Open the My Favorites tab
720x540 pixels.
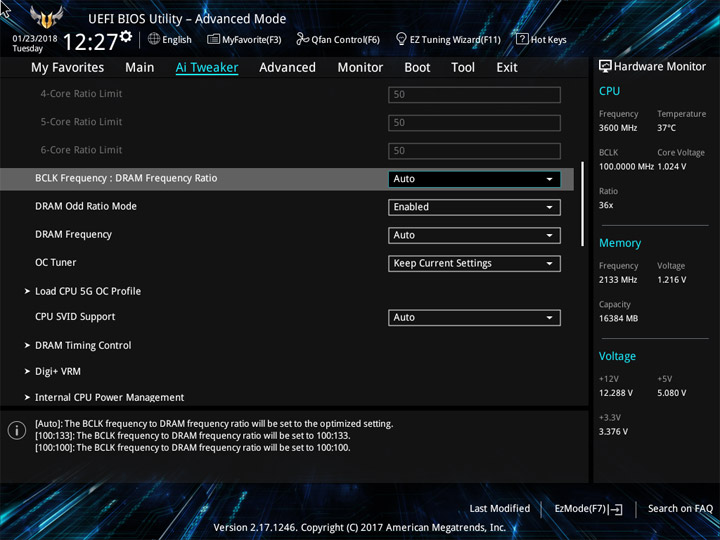pyautogui.click(x=68, y=68)
